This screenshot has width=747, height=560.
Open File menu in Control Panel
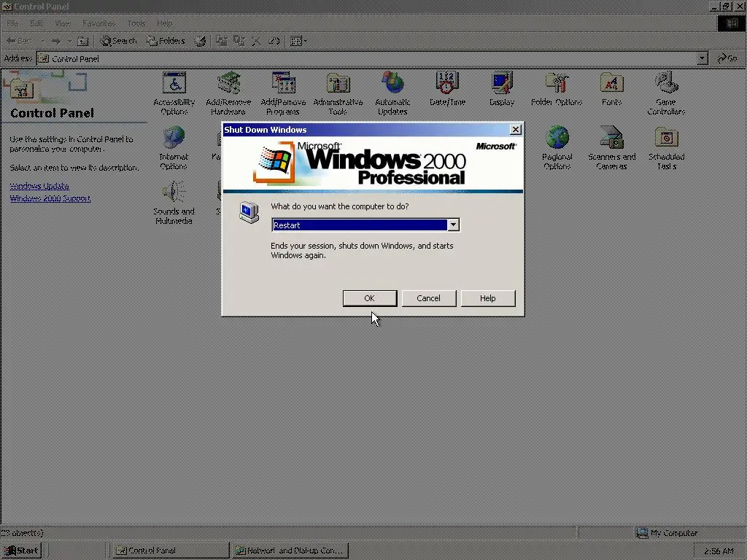(x=12, y=23)
